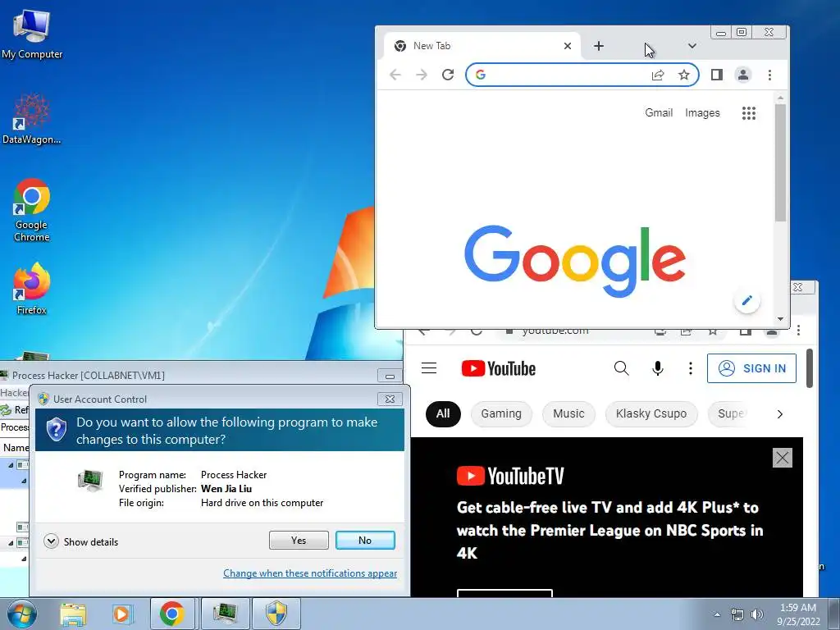Click the New Tab page vertical scrollbar

(x=781, y=162)
